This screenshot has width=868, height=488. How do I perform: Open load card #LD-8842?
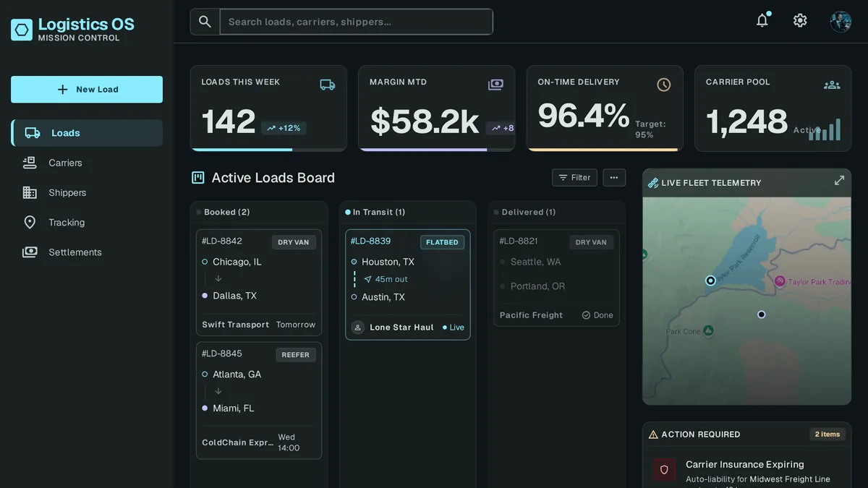(x=259, y=283)
